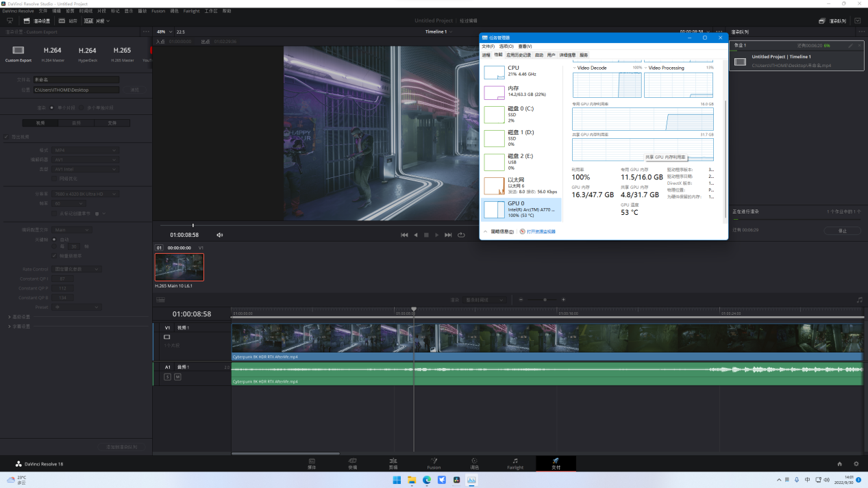This screenshot has height=488, width=868.
Task: Open project settings gear icon
Action: click(856, 464)
